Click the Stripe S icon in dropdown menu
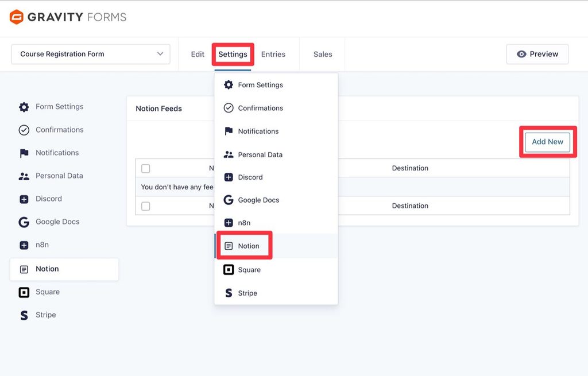 (229, 293)
